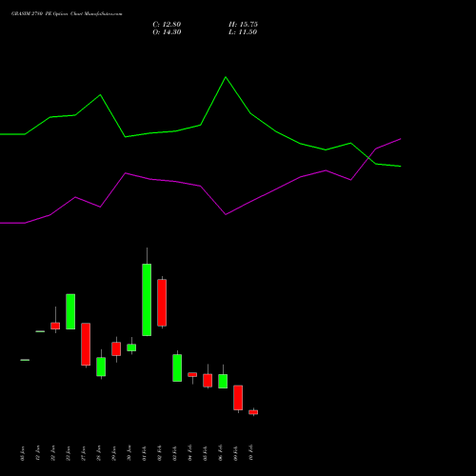Screen dimensions: 476x476
Task: Click the GRASIM 2780 PE chart title
Action: [x=67, y=14]
